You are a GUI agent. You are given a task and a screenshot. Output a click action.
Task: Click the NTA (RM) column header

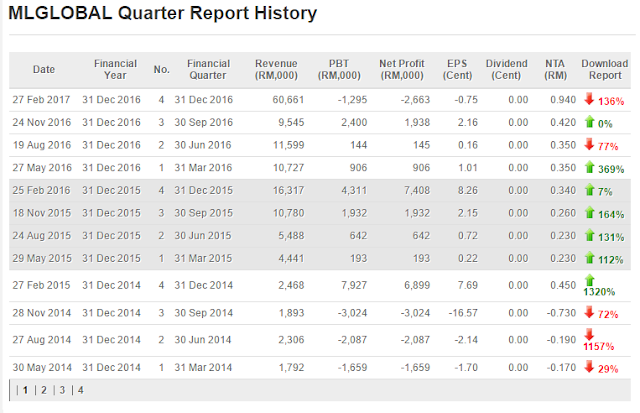coord(555,69)
